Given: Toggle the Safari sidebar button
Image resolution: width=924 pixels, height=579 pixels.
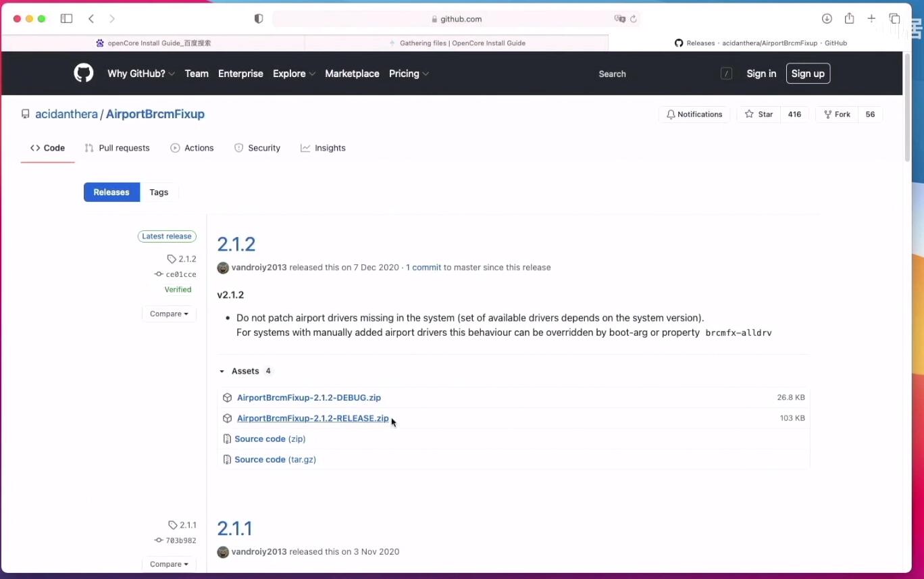Looking at the screenshot, I should tap(66, 19).
